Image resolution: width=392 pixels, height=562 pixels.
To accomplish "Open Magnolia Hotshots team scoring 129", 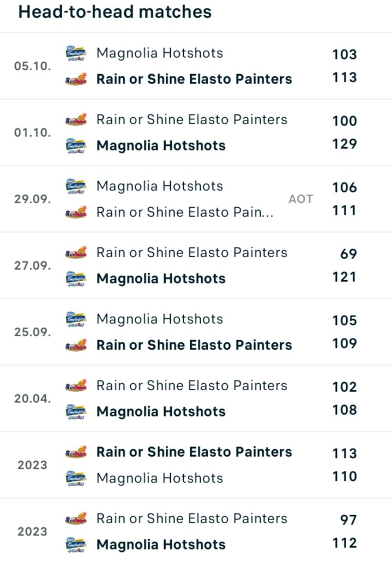I will click(x=161, y=146).
